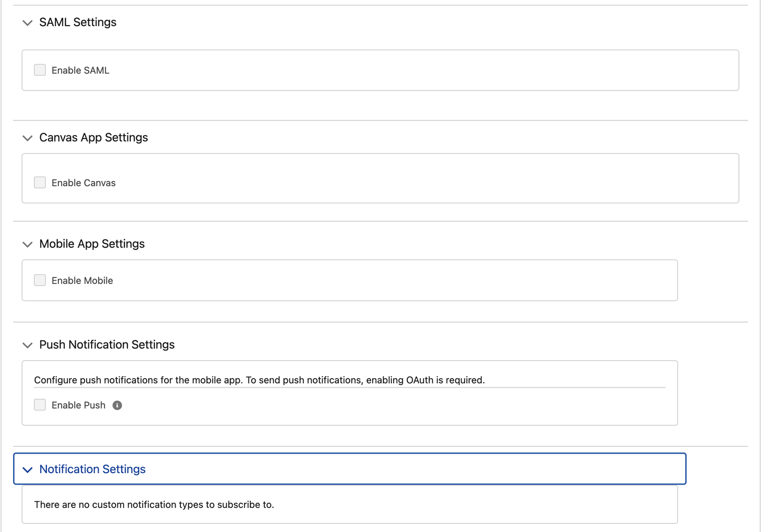This screenshot has width=763, height=532.
Task: Click the Enable Push info icon
Action: pos(117,405)
